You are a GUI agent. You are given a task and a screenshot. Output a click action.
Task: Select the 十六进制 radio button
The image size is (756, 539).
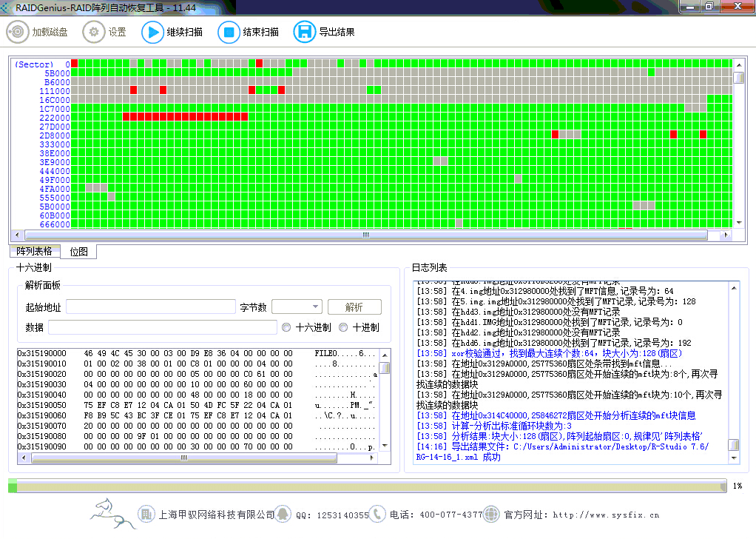point(286,327)
